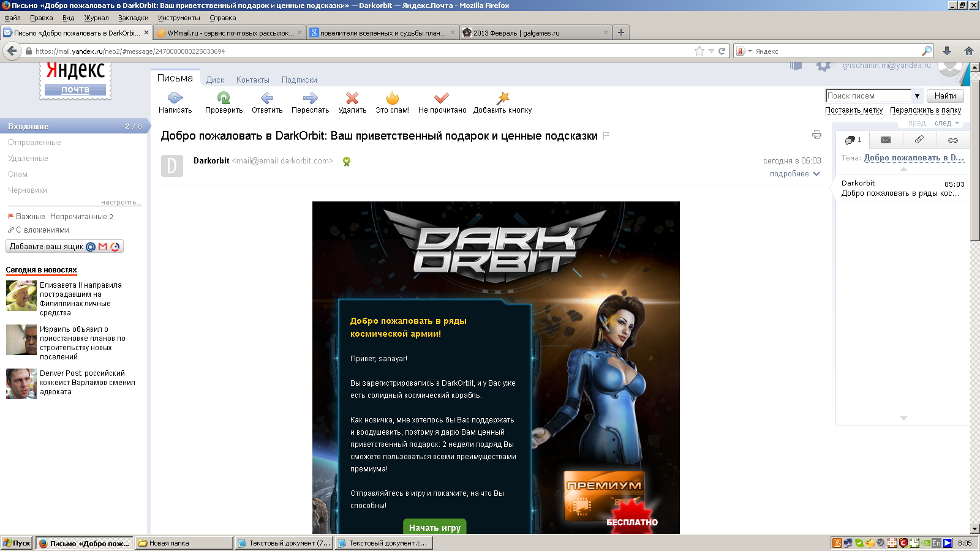Click the Найти search button
The height and width of the screenshot is (551, 980).
point(945,96)
